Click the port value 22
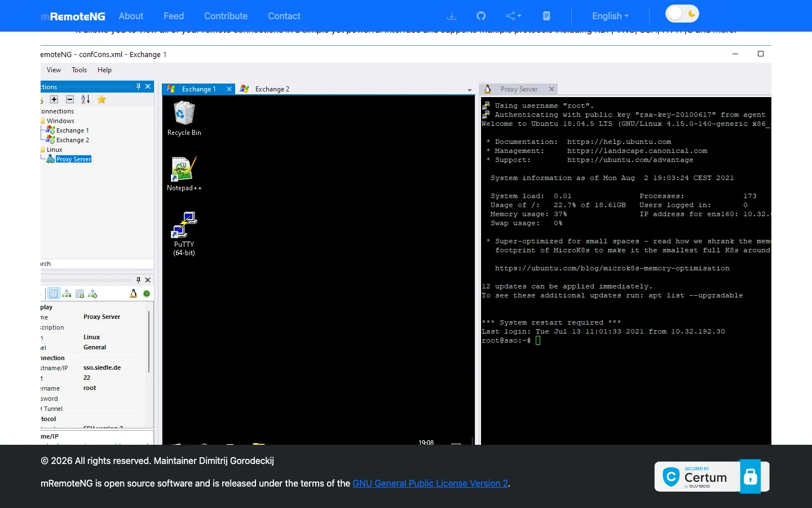Screen dimensions: 812x508 pos(87,378)
